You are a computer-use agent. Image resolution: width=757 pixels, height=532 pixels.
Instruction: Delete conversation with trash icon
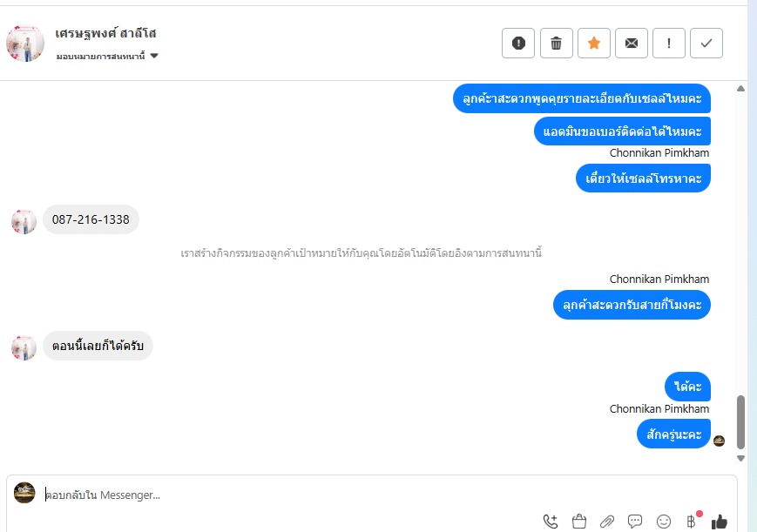(556, 44)
